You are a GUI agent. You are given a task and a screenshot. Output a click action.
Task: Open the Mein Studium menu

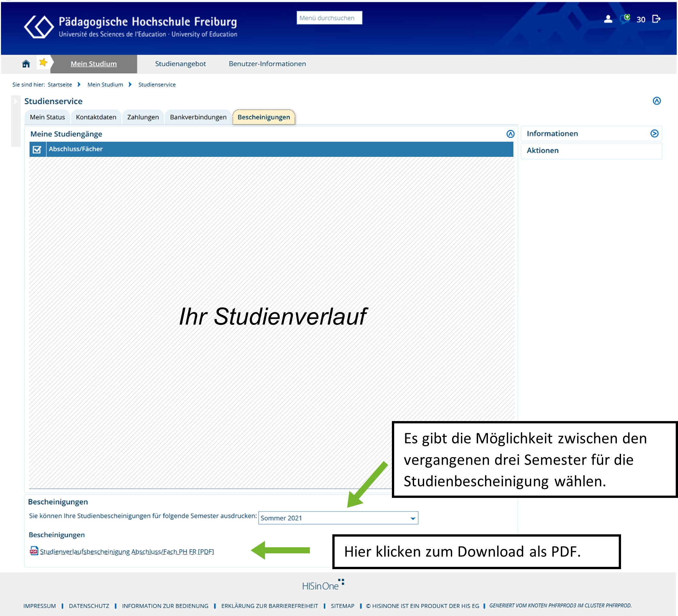pos(93,63)
